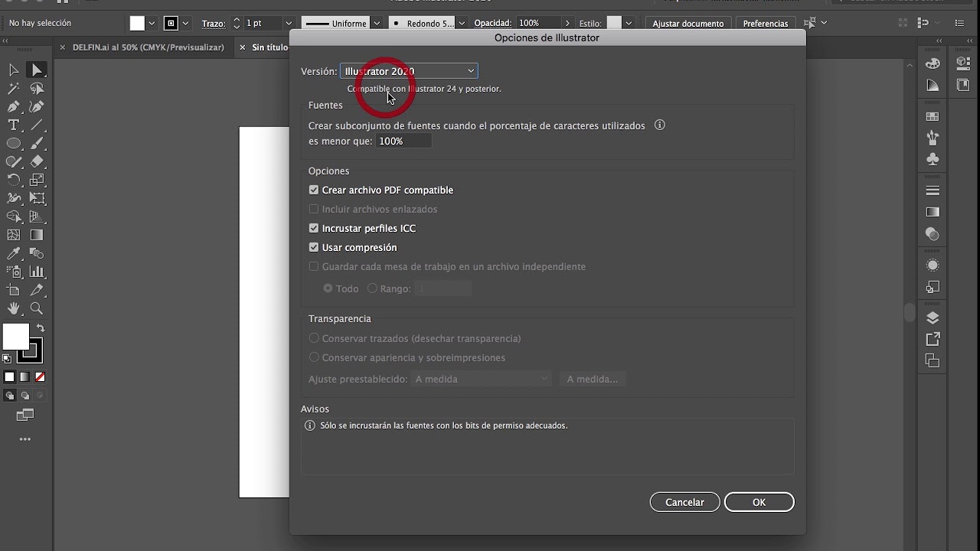Select the Pen tool
980x551 pixels.
click(x=14, y=106)
